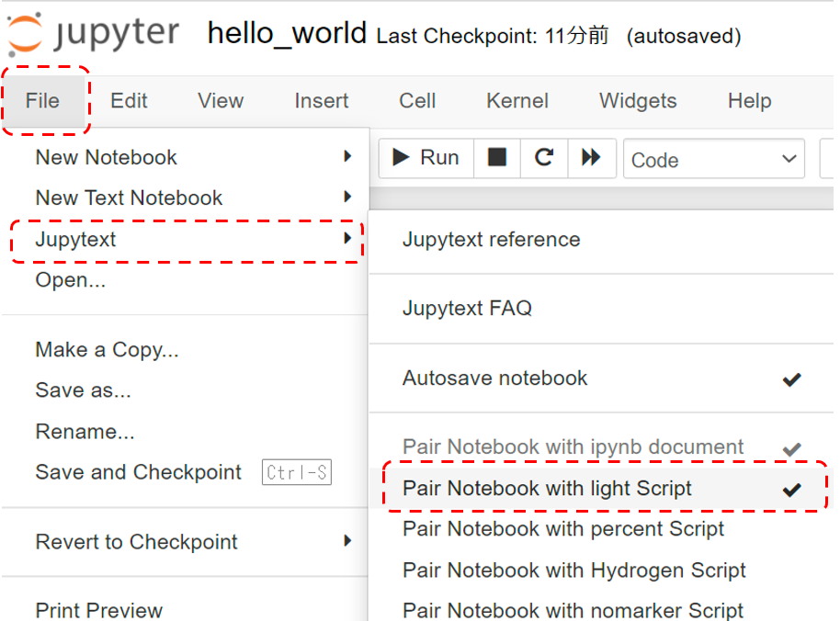Open the File menu
This screenshot has width=840, height=621.
tap(43, 101)
